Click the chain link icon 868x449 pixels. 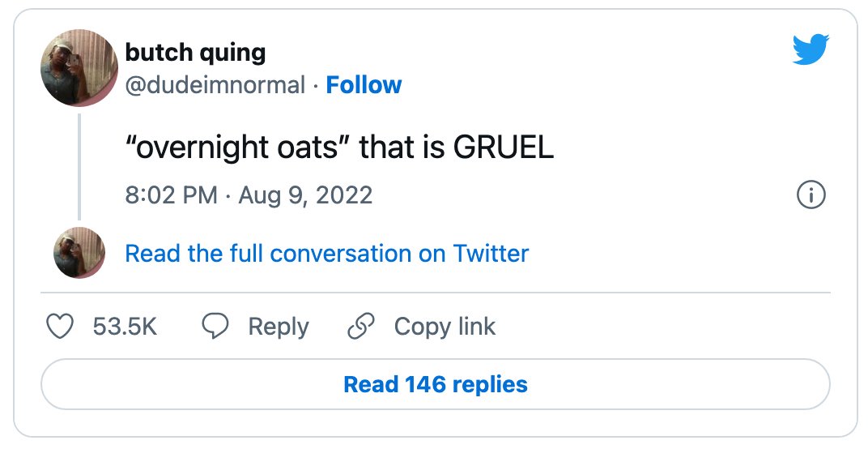tap(361, 326)
